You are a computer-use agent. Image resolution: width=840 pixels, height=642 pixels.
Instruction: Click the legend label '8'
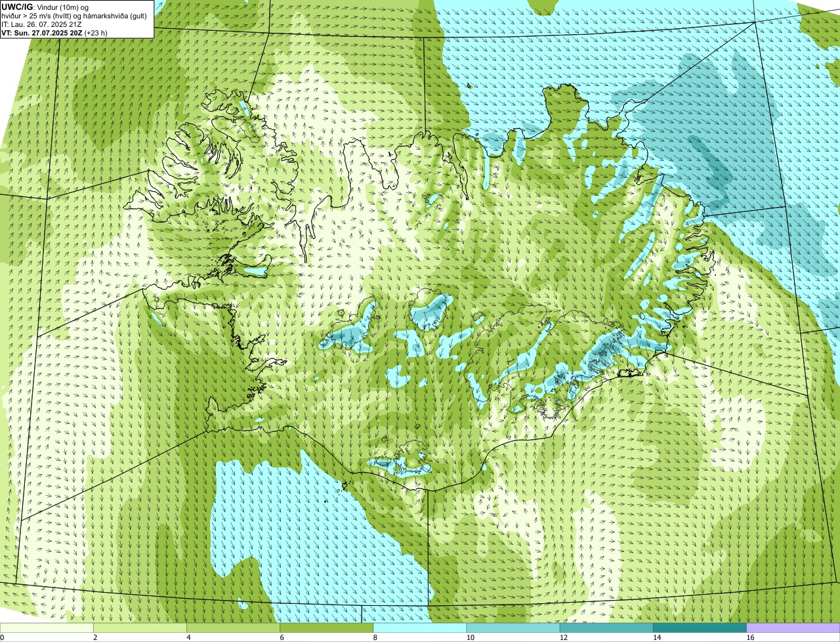(x=375, y=637)
